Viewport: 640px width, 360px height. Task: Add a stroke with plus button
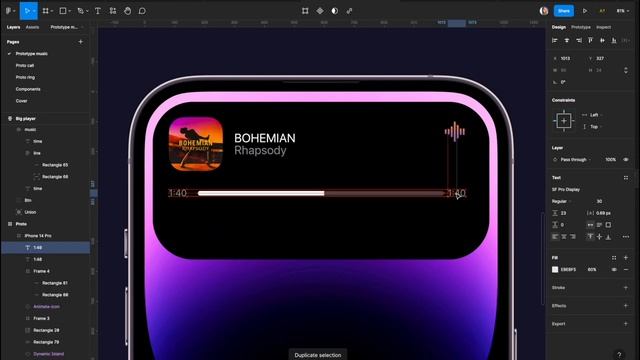pos(626,288)
